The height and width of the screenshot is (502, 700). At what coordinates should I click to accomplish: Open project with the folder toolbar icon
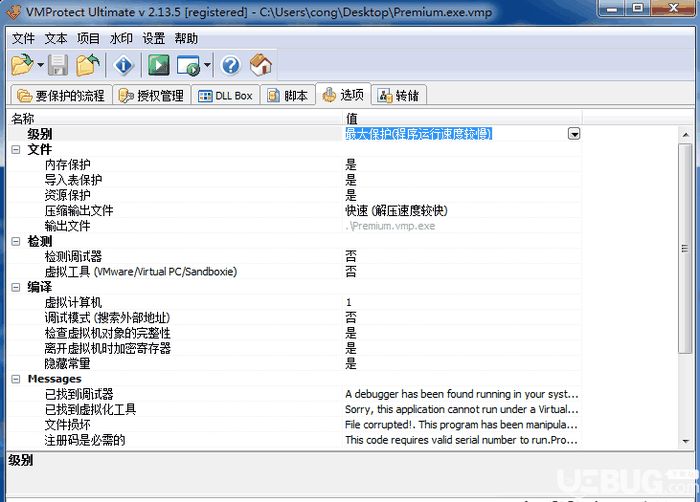[x=21, y=65]
